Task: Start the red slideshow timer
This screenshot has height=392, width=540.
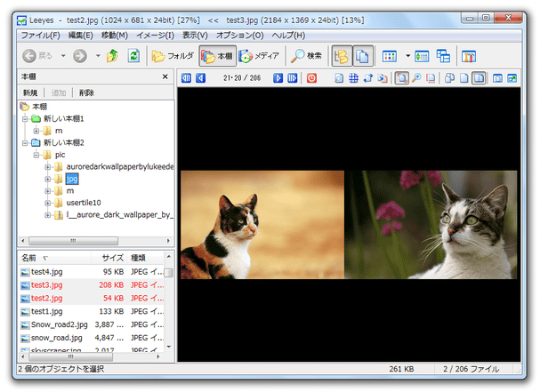Action: tap(311, 78)
